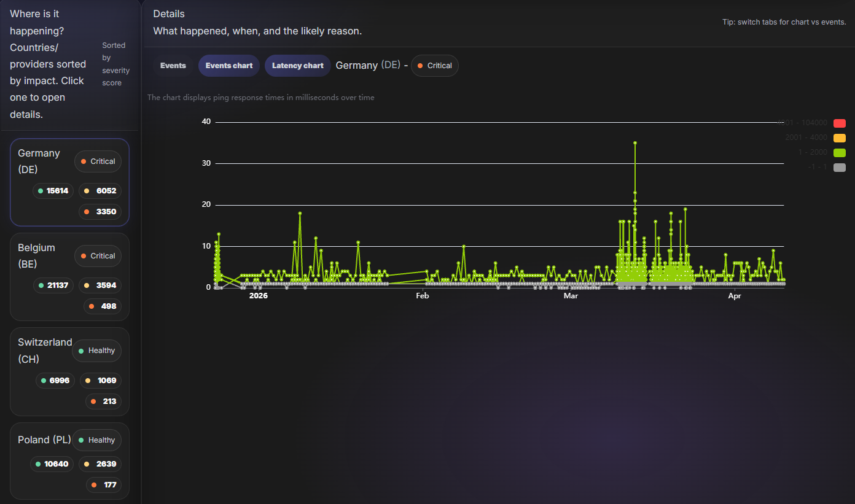Open the Germany (DE) country card
Viewport: 855px width, 504px height.
coord(69,182)
